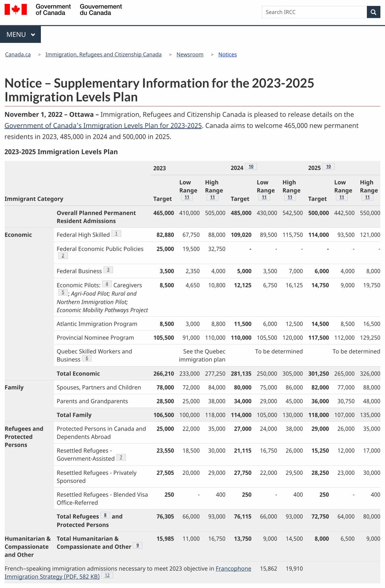Open footnote 1 beside Federal High Skilled
Viewport: 385px width, 588px height.
pyautogui.click(x=116, y=234)
